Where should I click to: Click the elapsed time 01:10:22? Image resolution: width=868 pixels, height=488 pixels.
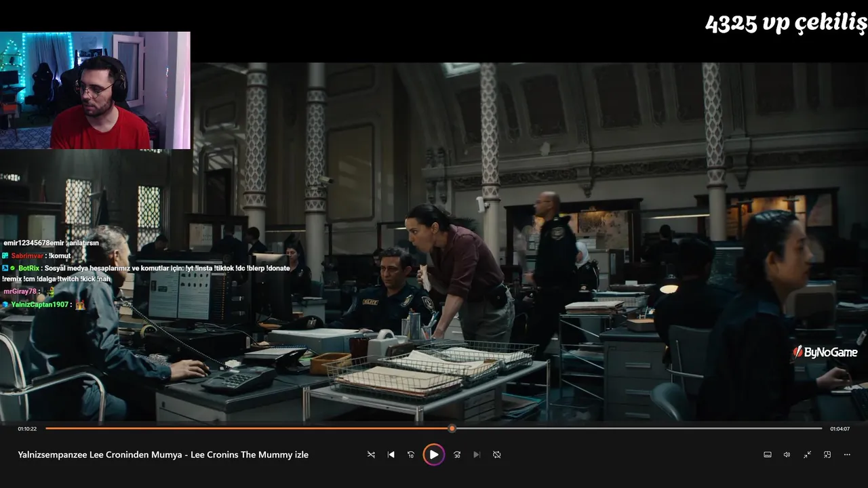pyautogui.click(x=27, y=429)
